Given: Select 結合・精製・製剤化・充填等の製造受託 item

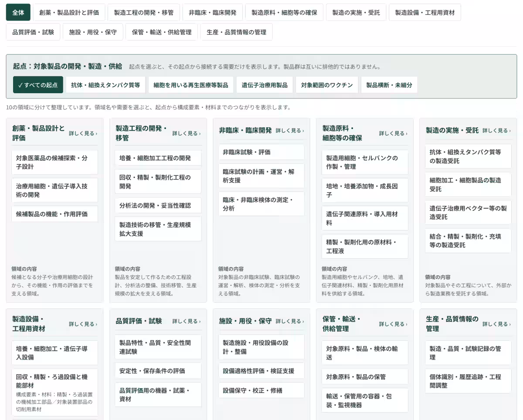Looking at the screenshot, I should (x=469, y=240).
